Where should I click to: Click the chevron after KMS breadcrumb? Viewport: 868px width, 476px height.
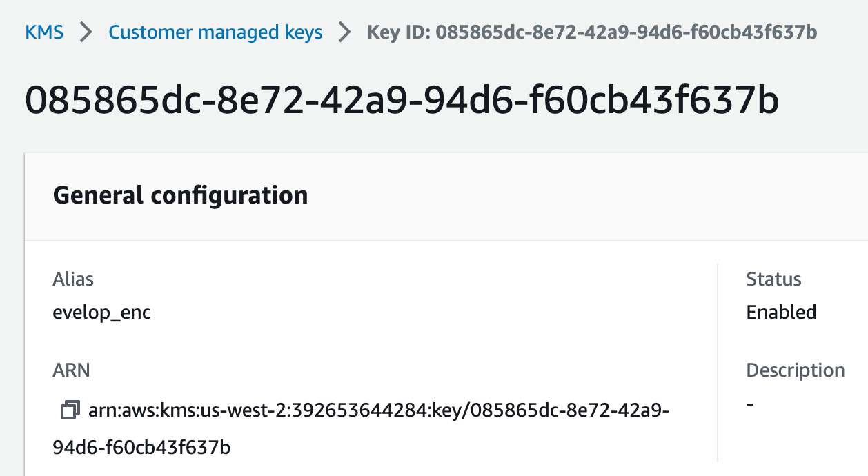86,32
